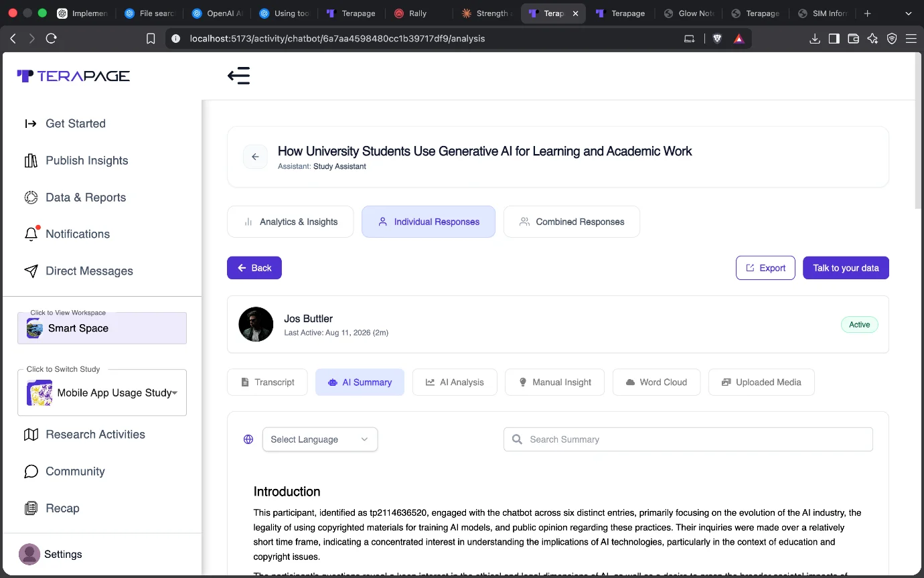This screenshot has width=924, height=578.
Task: Click back arrow beside study title
Action: click(255, 157)
